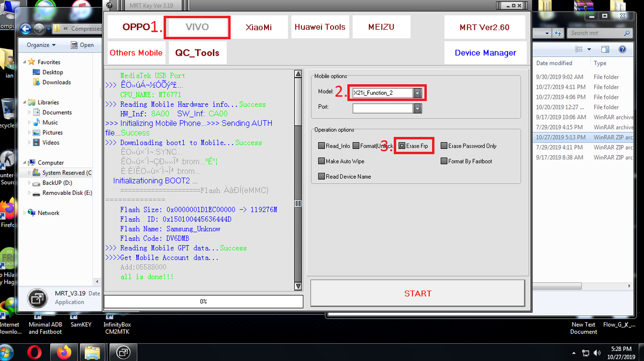The height and width of the screenshot is (361, 644).
Task: Collapse the Libraries tree node
Action: point(25,102)
